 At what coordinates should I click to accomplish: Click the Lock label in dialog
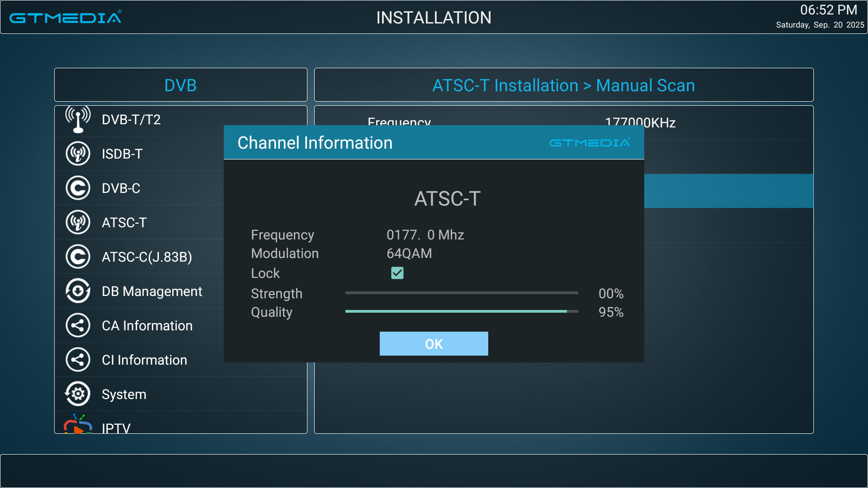[x=265, y=273]
